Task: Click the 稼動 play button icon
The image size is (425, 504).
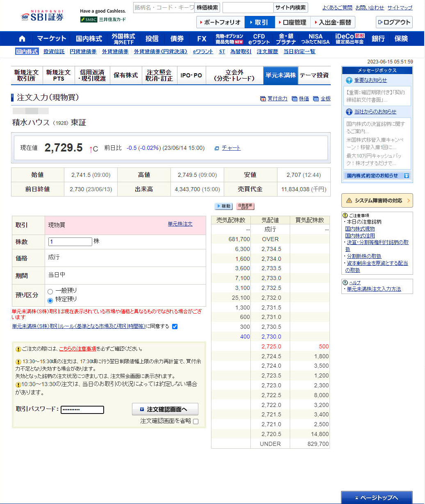Action: [x=223, y=206]
